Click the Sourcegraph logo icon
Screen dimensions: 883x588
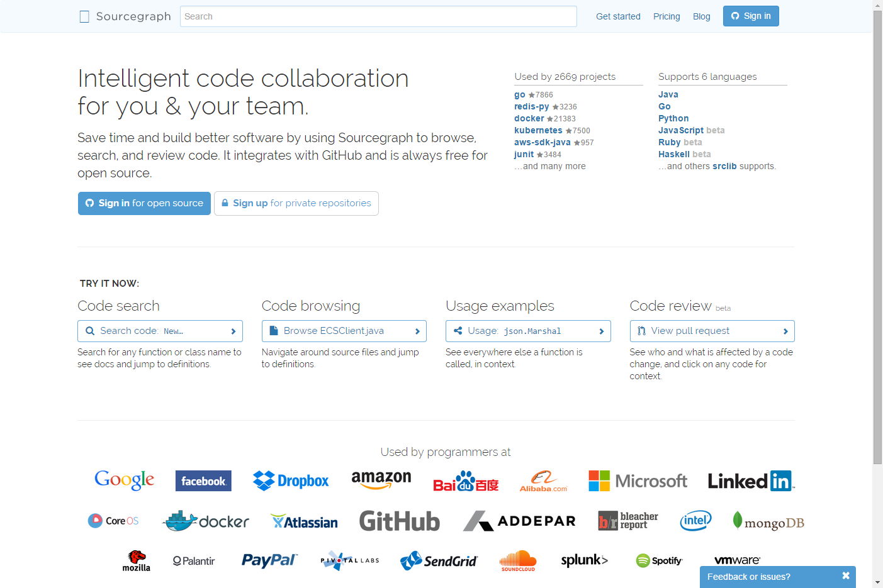[84, 17]
